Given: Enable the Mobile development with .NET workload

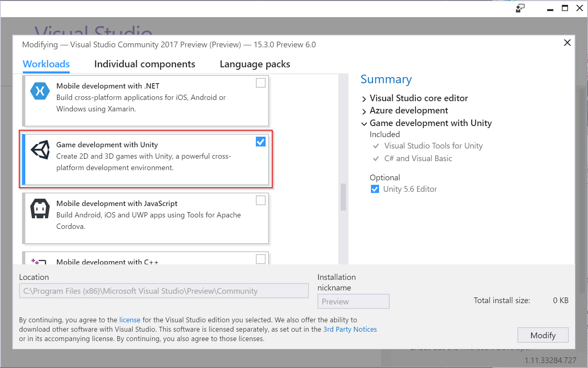Looking at the screenshot, I should point(260,83).
